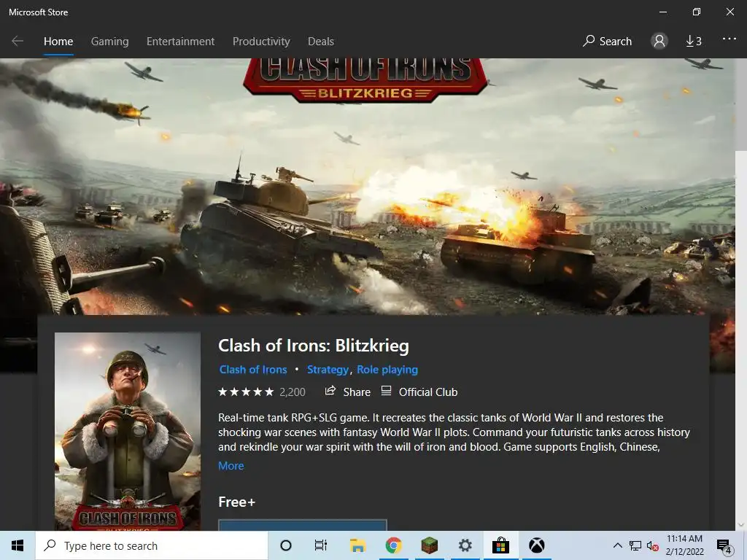
Task: Open the clock and date flyout
Action: (x=684, y=545)
